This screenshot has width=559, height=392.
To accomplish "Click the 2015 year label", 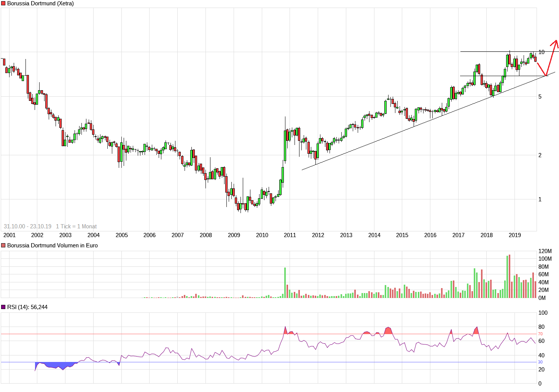I will pyautogui.click(x=402, y=235).
